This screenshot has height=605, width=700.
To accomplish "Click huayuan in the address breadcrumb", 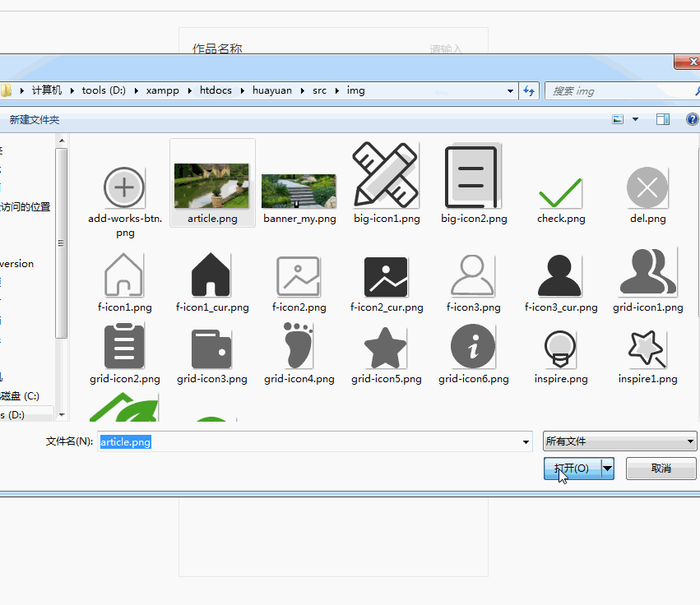I will coord(271,90).
